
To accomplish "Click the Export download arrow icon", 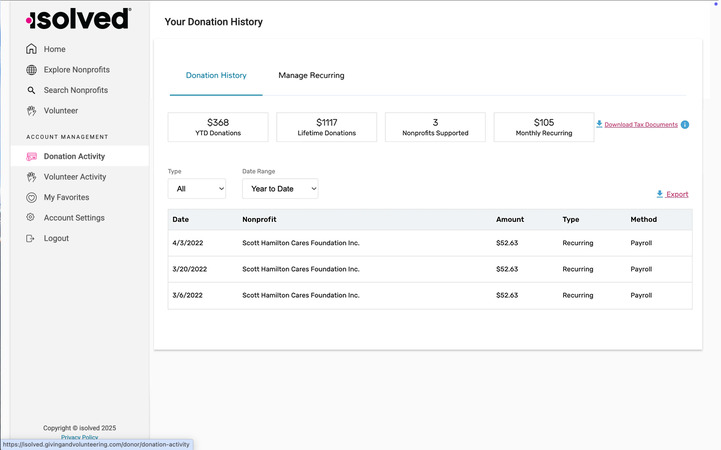I will click(x=659, y=194).
